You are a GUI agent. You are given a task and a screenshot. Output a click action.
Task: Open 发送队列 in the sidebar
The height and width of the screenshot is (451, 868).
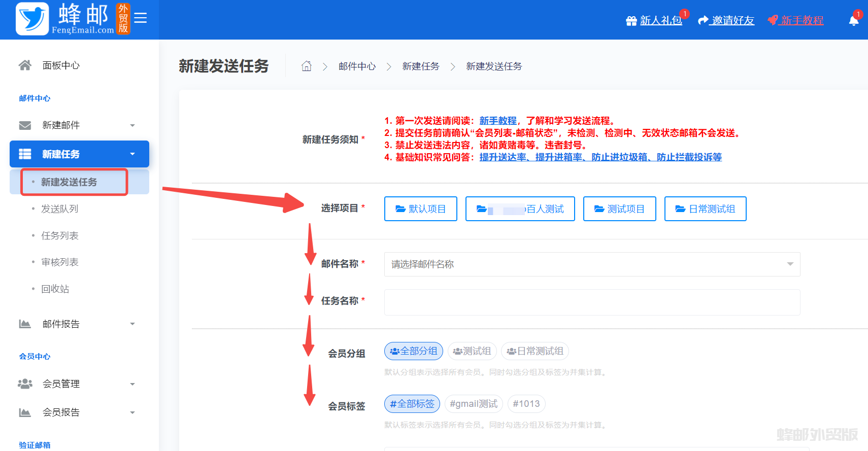tap(59, 209)
